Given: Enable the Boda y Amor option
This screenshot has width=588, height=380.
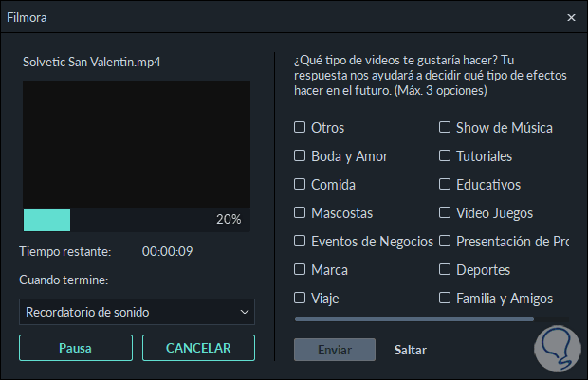Looking at the screenshot, I should tap(300, 156).
